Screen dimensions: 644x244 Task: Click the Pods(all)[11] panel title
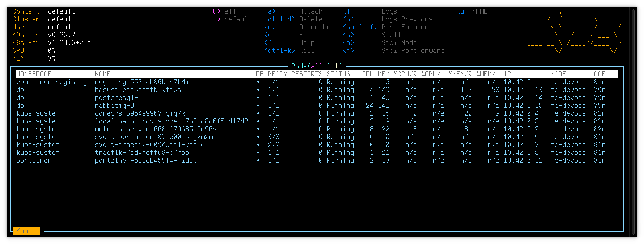click(316, 66)
